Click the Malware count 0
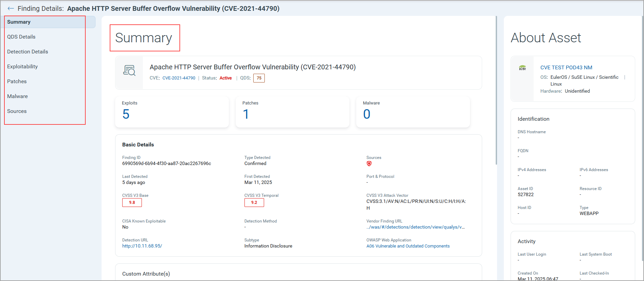 (367, 114)
